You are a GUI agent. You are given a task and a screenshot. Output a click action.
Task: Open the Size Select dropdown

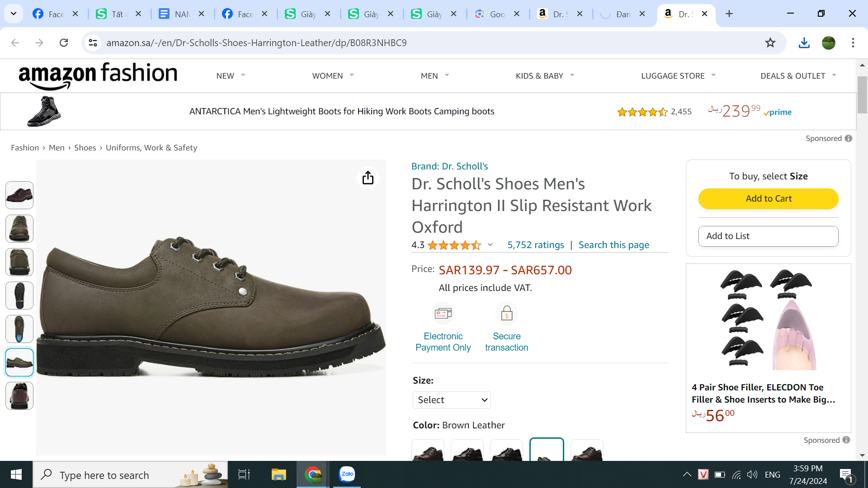click(452, 400)
